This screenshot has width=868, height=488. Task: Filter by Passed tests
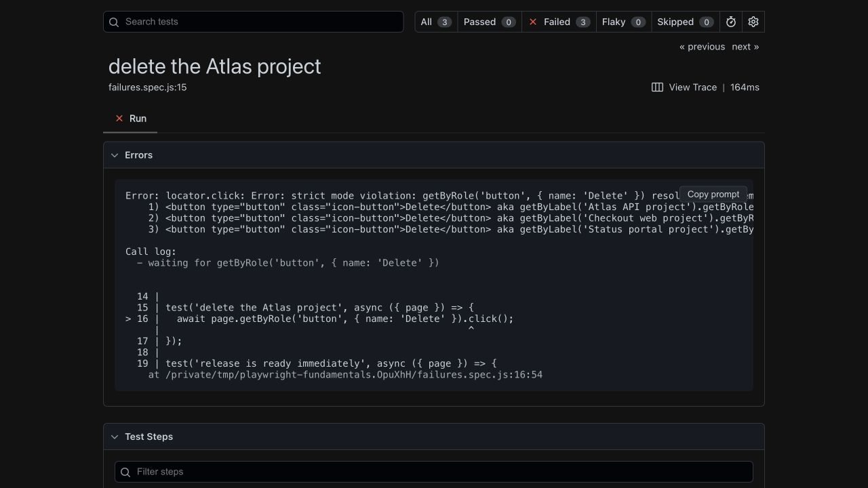coord(490,22)
